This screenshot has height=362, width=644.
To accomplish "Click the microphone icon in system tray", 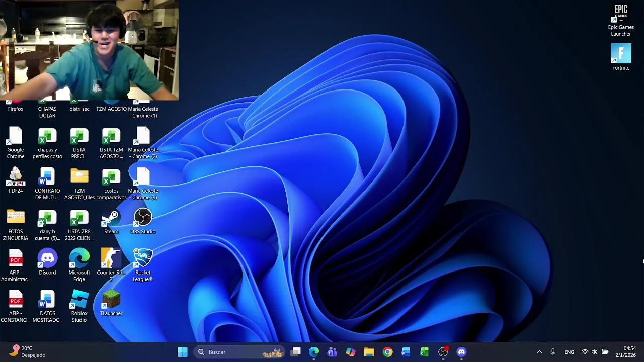I will pos(553,352).
